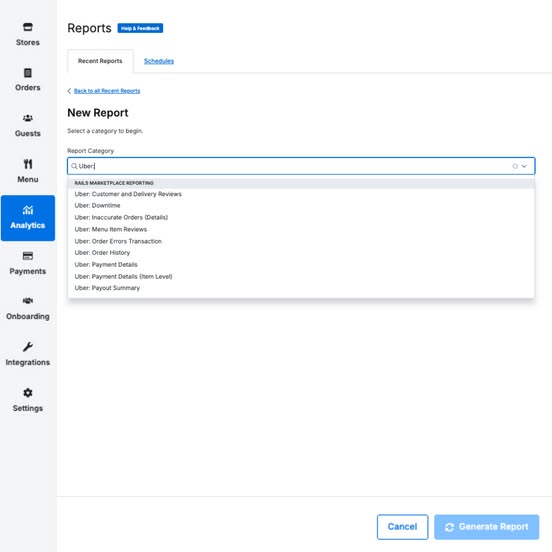Focus the Report Category search field
This screenshot has width=552, height=552.
(x=301, y=166)
